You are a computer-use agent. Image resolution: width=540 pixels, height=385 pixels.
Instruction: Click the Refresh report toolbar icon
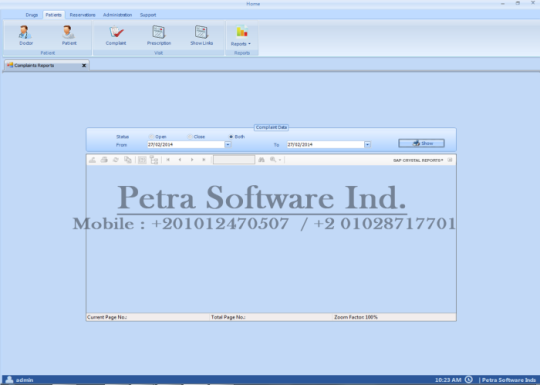(x=116, y=160)
